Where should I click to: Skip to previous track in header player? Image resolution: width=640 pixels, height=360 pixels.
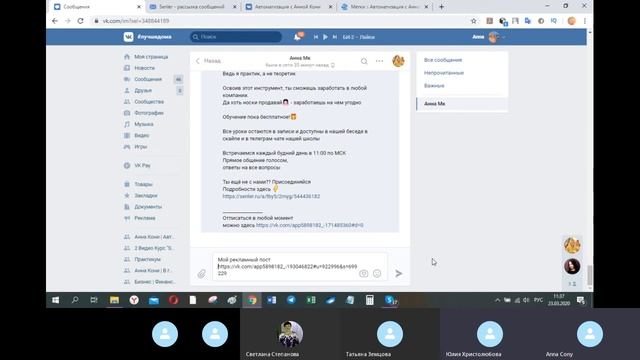pyautogui.click(x=316, y=37)
